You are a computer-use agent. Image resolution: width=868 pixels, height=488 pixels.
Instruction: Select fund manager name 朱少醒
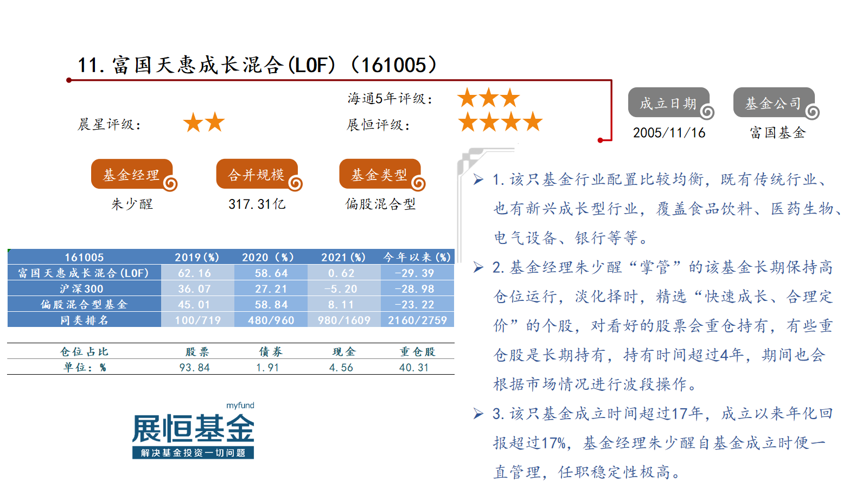coord(132,204)
